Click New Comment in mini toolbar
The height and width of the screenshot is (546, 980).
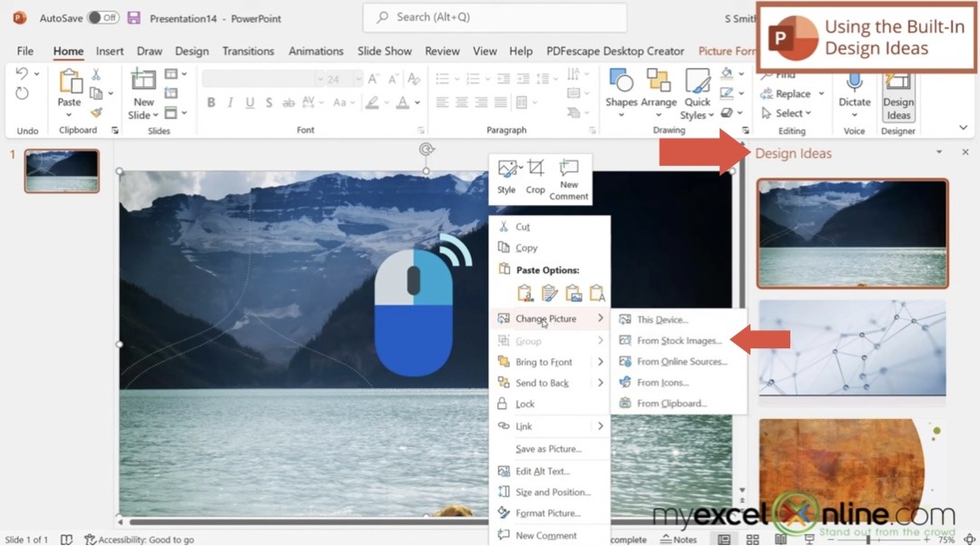569,180
